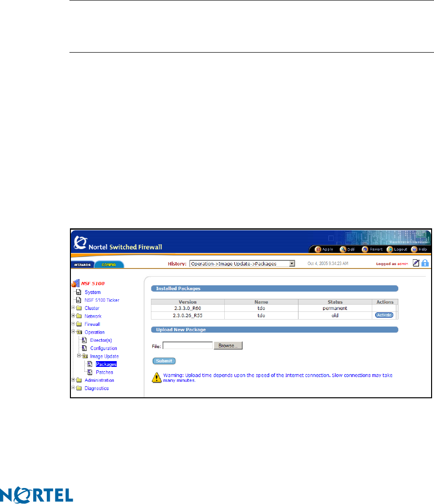Click the Network folder icon

pos(79,316)
